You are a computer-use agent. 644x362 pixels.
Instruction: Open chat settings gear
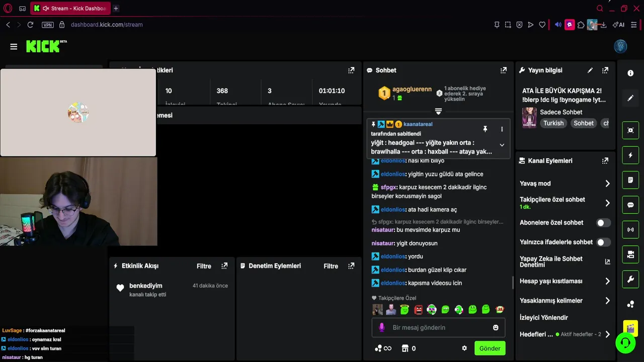(x=464, y=348)
